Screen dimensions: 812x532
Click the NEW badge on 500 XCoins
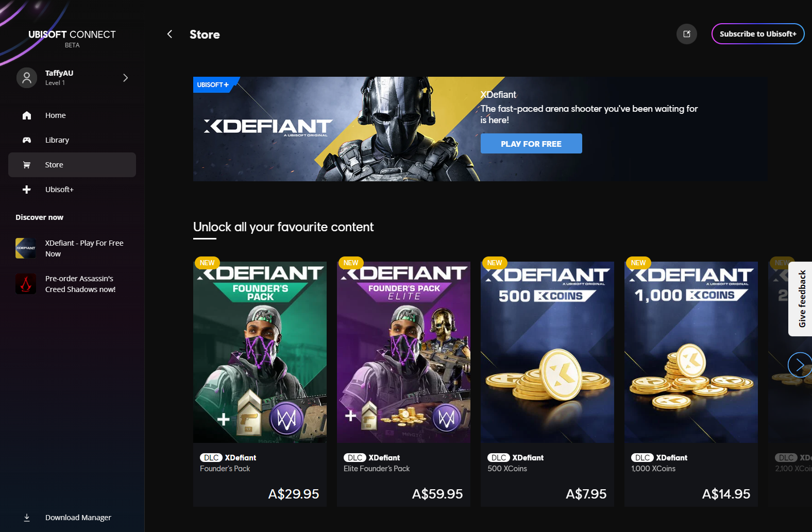pyautogui.click(x=495, y=263)
